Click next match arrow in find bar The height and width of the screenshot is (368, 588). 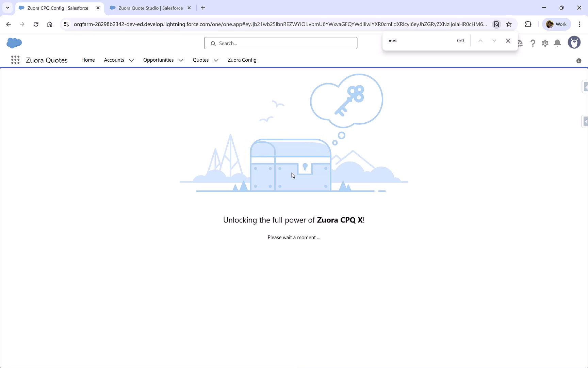[x=494, y=41]
